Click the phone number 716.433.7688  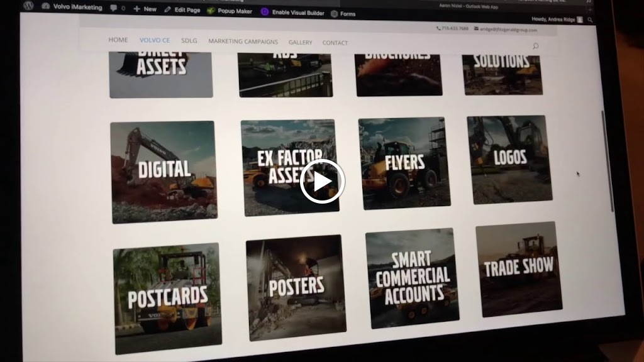click(452, 28)
